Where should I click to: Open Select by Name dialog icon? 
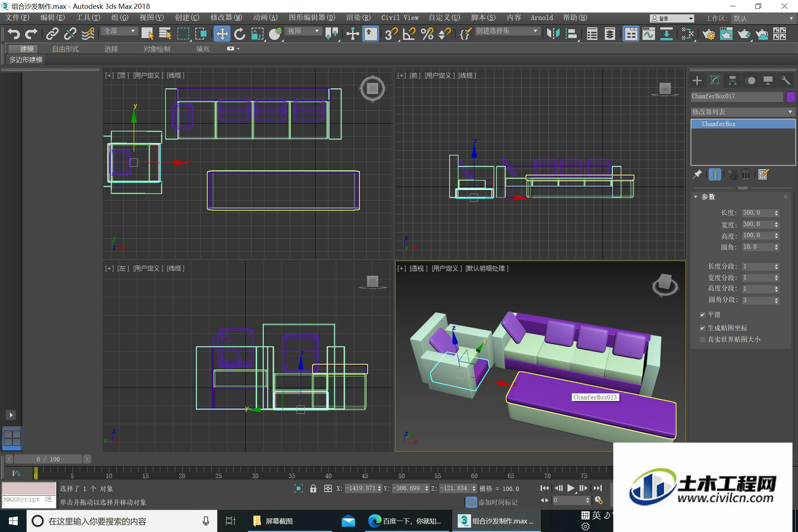165,34
